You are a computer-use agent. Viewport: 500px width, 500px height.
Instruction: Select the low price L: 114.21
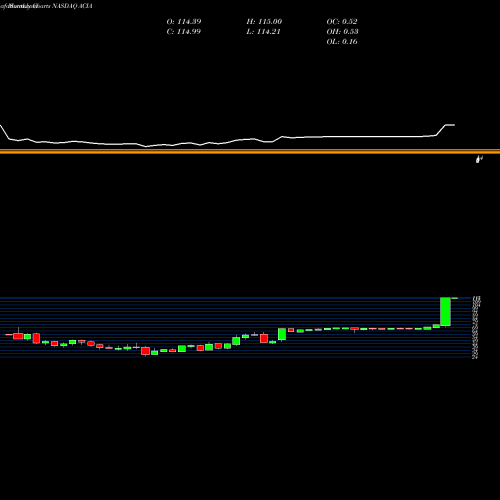tap(263, 32)
